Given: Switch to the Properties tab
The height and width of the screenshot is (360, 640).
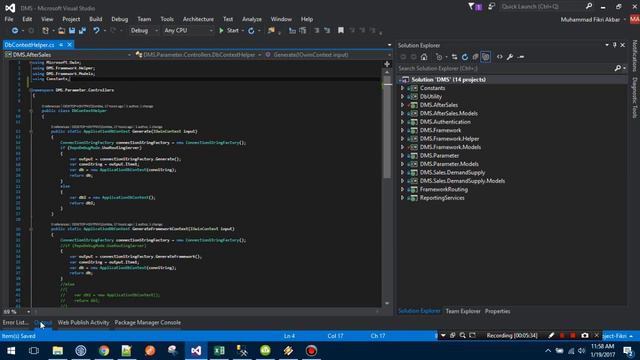Looking at the screenshot, I should pyautogui.click(x=497, y=311).
